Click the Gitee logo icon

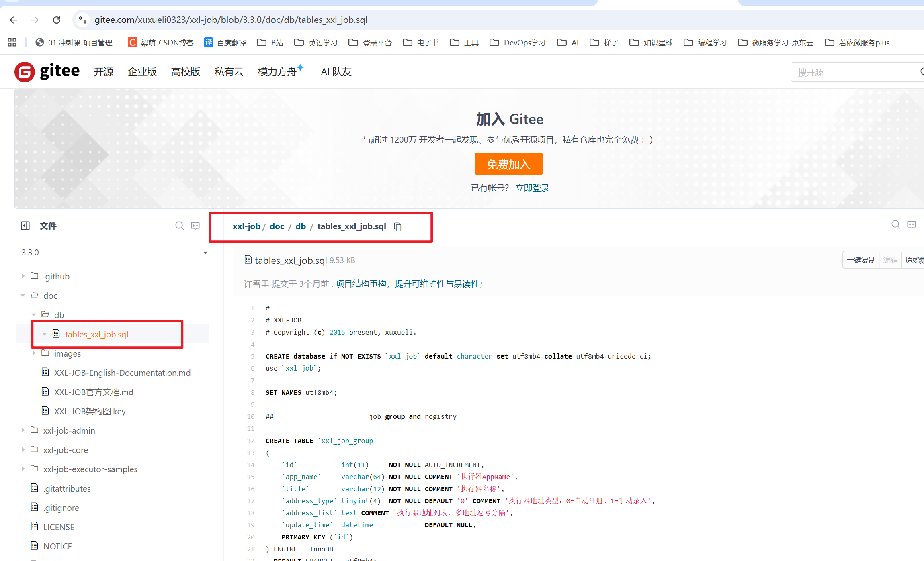tap(25, 72)
